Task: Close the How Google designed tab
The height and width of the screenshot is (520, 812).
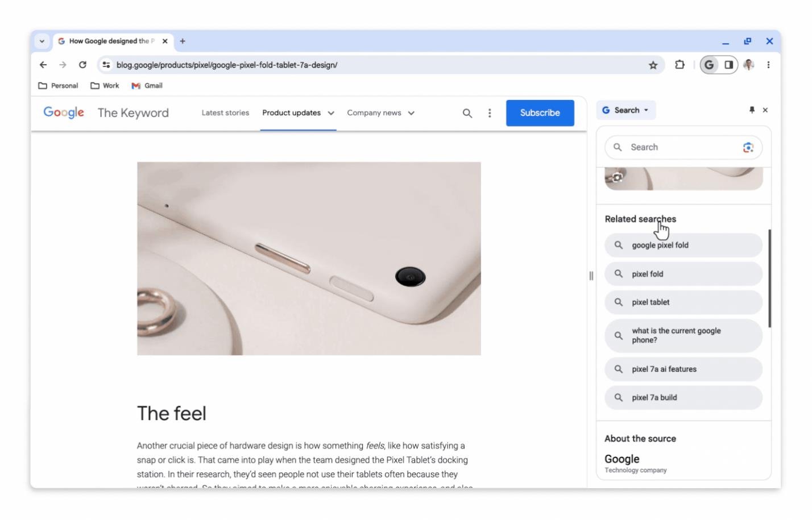Action: (x=165, y=41)
